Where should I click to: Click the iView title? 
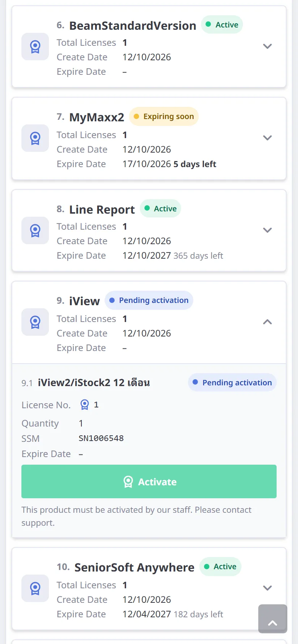[84, 301]
